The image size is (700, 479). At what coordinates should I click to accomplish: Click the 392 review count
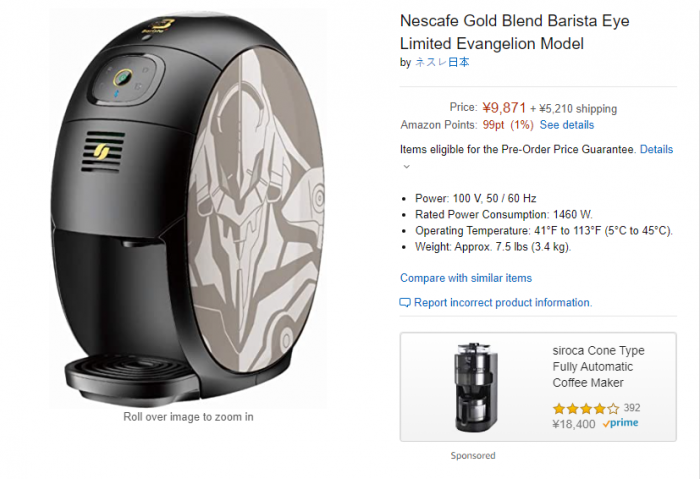tap(632, 408)
